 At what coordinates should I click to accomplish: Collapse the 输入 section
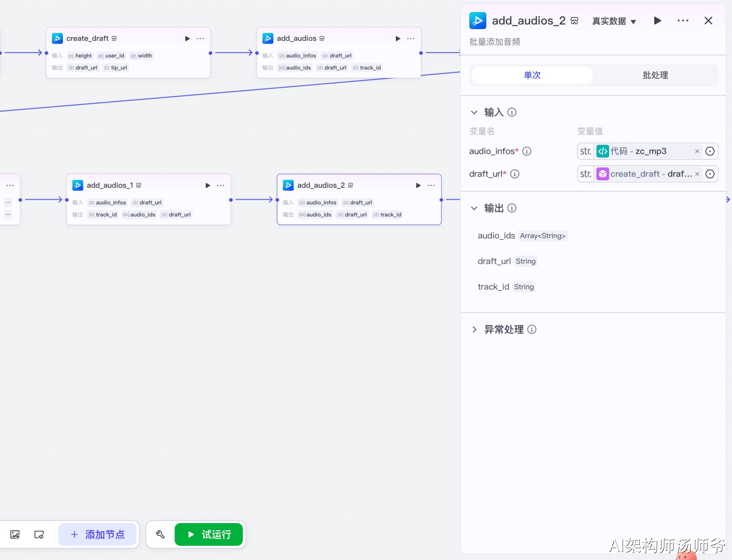point(474,112)
